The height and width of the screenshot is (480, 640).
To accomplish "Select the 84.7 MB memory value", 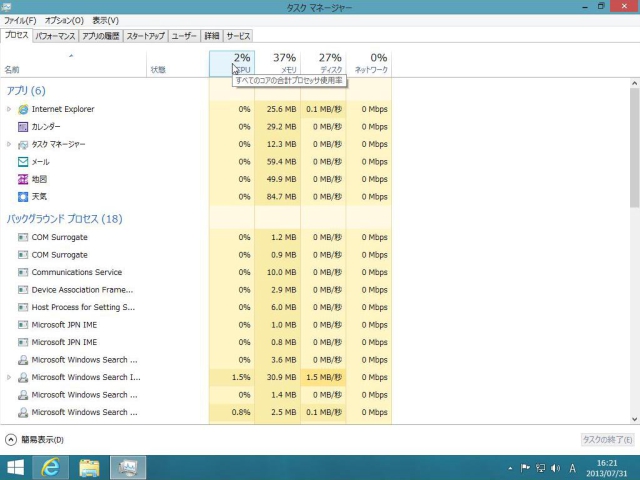I will pos(281,197).
